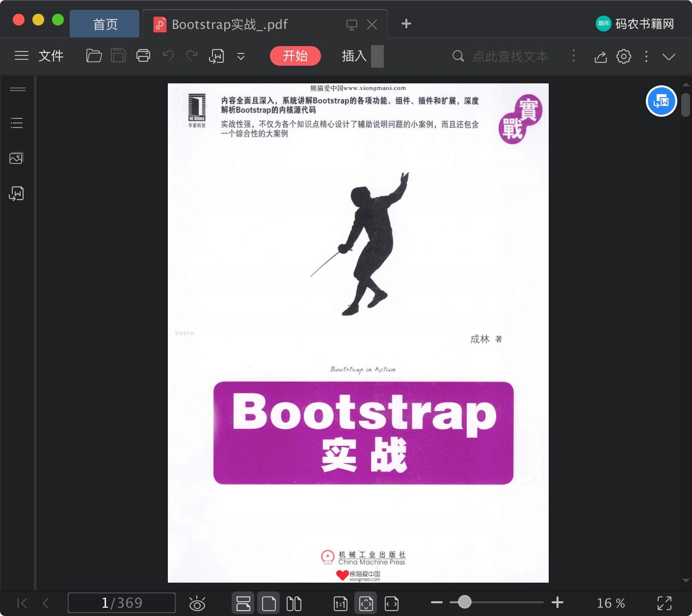Enable two-page view
692x616 pixels.
point(294,603)
